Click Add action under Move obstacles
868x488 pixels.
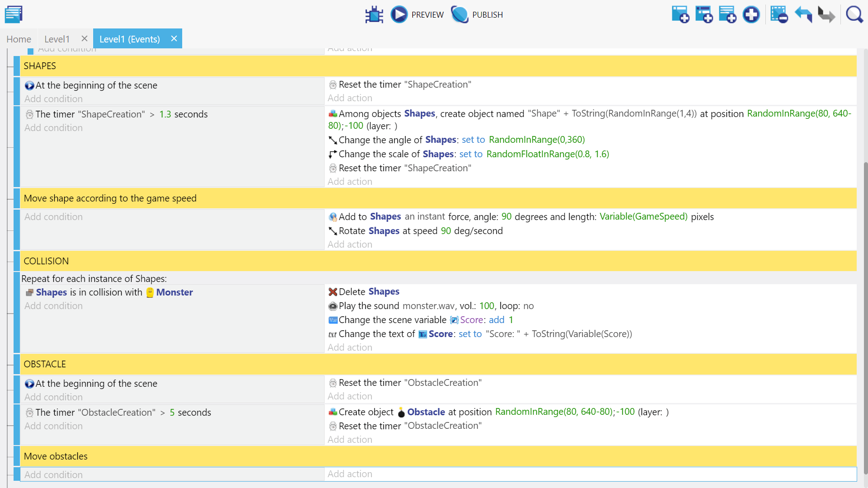point(350,474)
